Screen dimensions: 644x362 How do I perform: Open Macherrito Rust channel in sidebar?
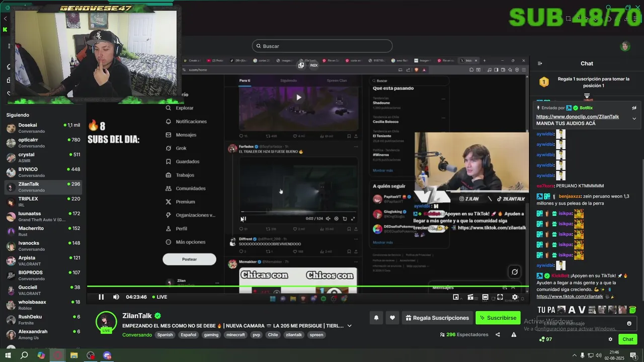43,231
